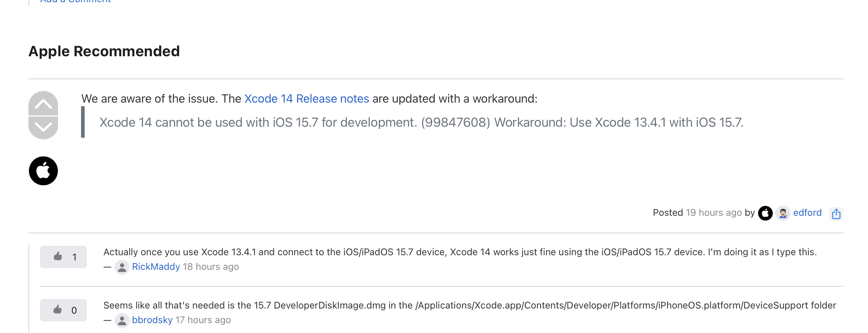Click the '18 hours ago' comment timestamp
This screenshot has height=333, width=868.
click(211, 267)
